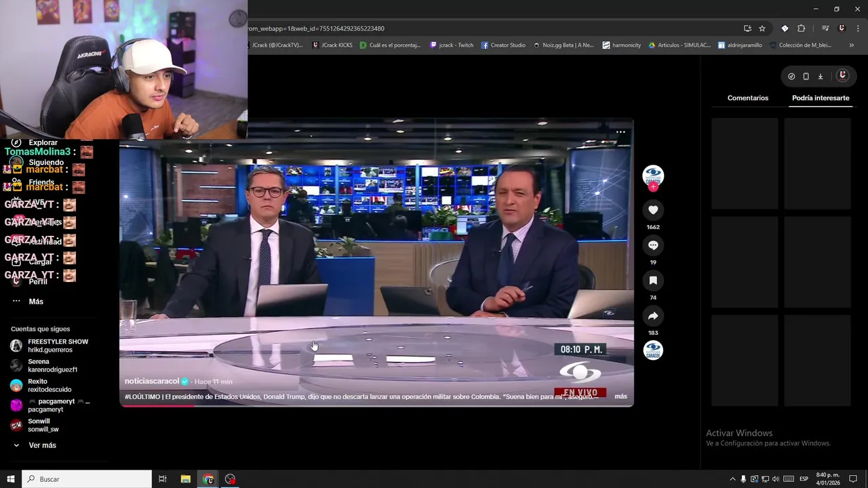Click the Windows Buscar search box

87,479
